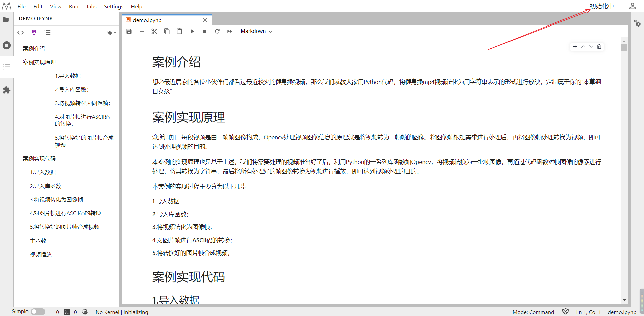Go to 5.将转换好的图片帧合成视频 without semicolon in contents

[x=64, y=227]
